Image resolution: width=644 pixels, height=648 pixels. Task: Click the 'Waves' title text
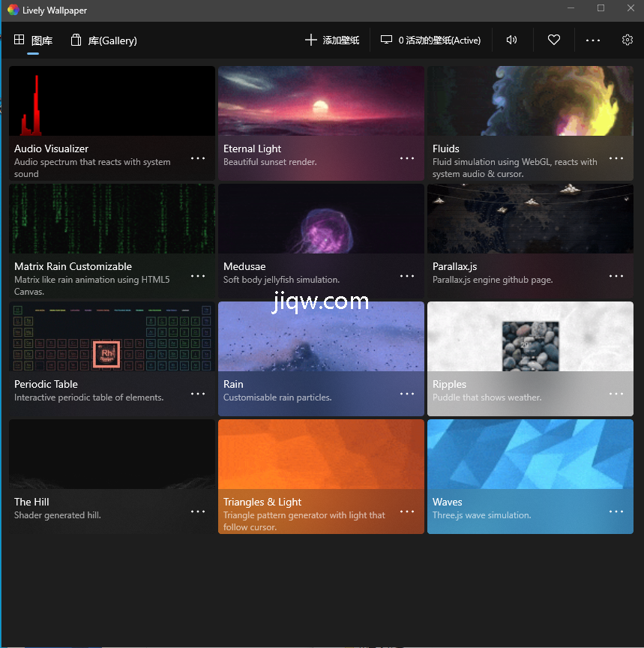click(x=448, y=502)
